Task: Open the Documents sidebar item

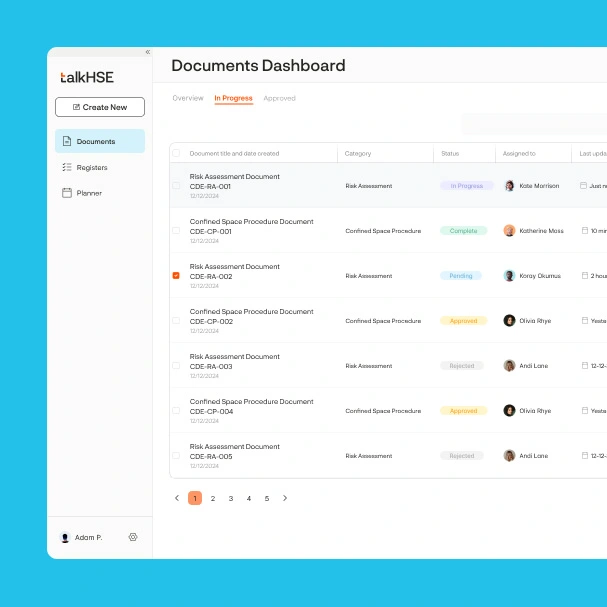Action: click(100, 141)
